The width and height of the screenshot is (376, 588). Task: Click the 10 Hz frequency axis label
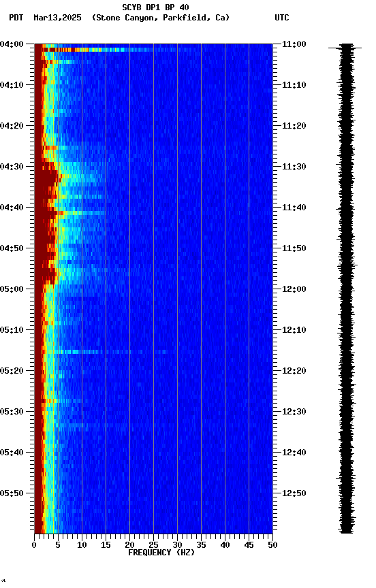click(x=82, y=545)
